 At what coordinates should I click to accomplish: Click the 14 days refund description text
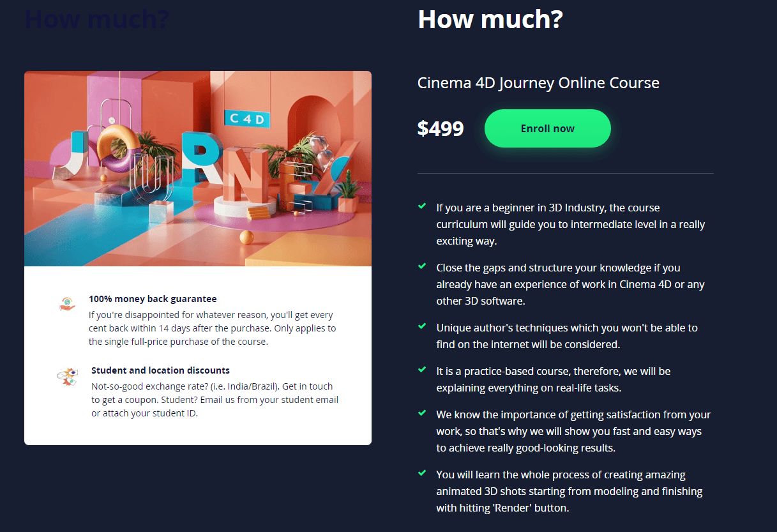pyautogui.click(x=212, y=328)
